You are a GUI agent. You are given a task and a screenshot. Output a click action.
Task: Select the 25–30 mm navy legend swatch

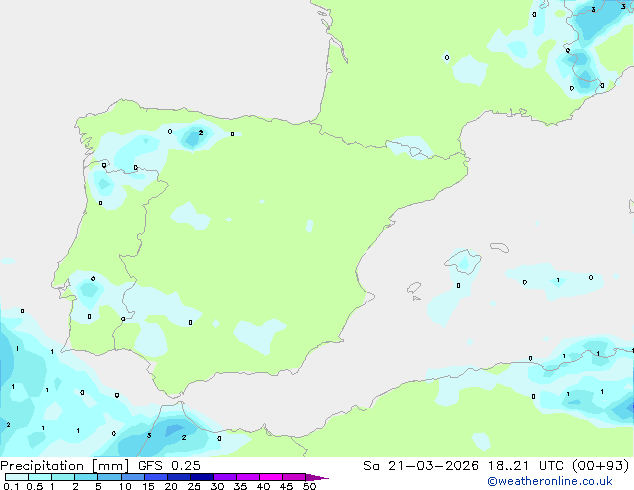pyautogui.click(x=201, y=477)
